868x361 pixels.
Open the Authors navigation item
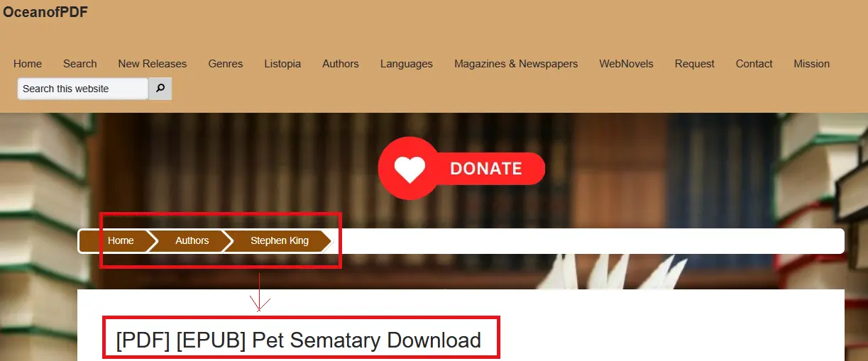(341, 64)
